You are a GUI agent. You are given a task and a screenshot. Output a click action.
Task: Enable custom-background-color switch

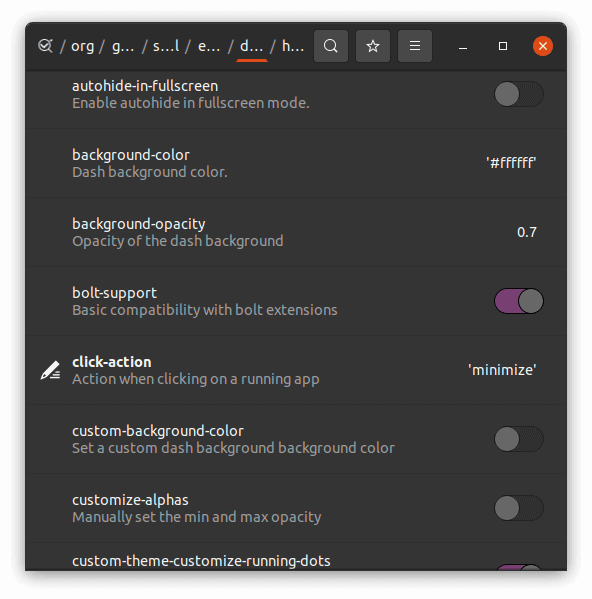pos(519,439)
